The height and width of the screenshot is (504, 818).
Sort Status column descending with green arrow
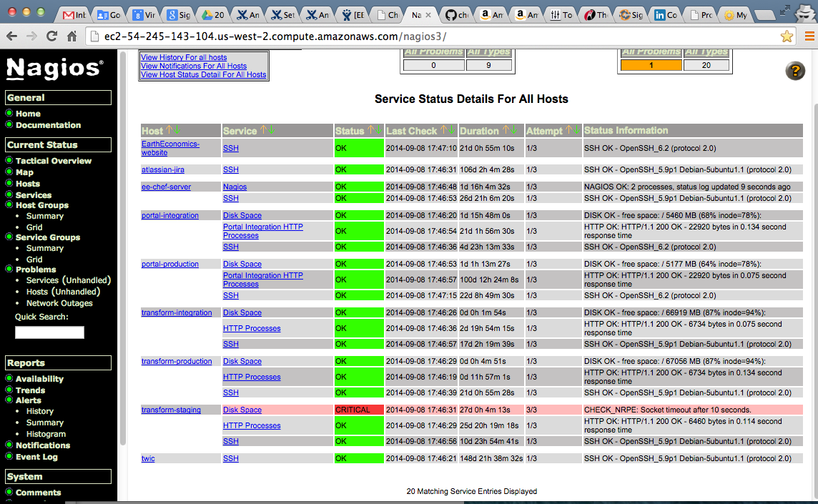tap(377, 131)
